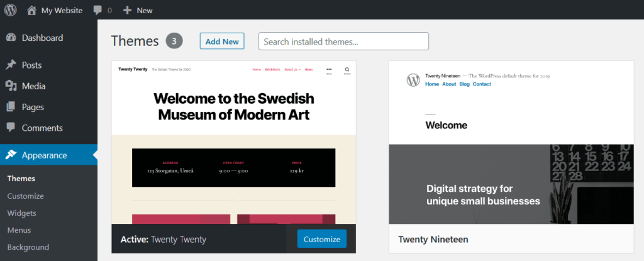Click the theme count badge showing 3
Viewport: 644px width, 261px height.
(x=174, y=41)
